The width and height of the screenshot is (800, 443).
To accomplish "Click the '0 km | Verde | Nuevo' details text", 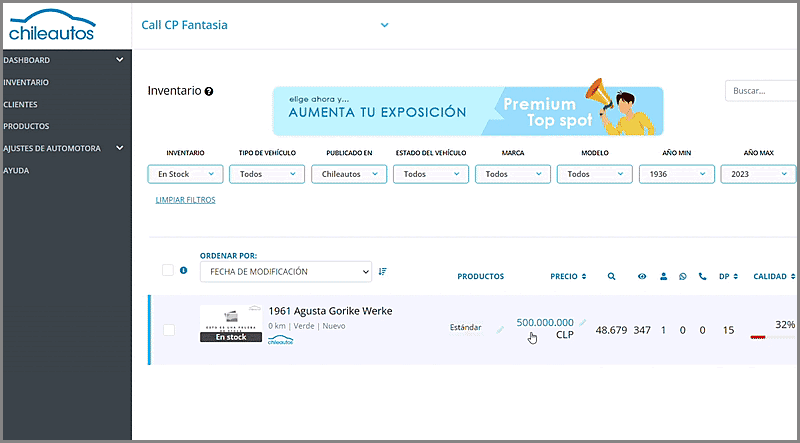I will click(307, 326).
